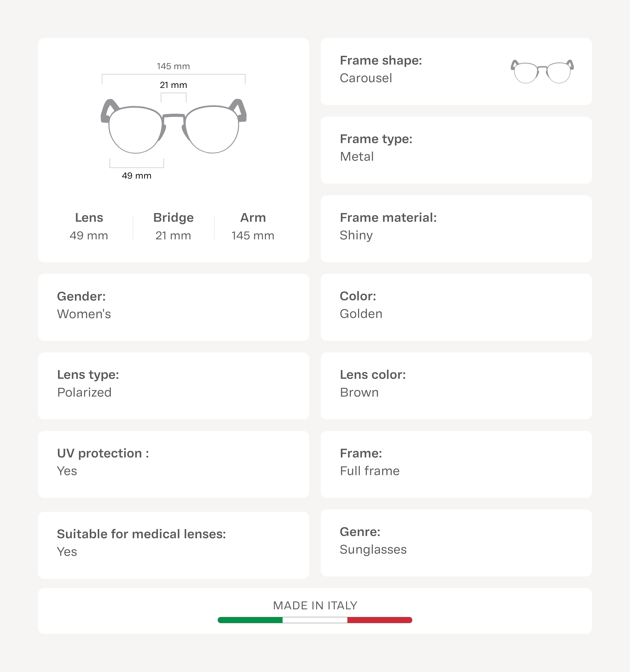Click the small glasses icon beside Frame shape
This screenshot has height=672, width=630.
click(x=542, y=71)
